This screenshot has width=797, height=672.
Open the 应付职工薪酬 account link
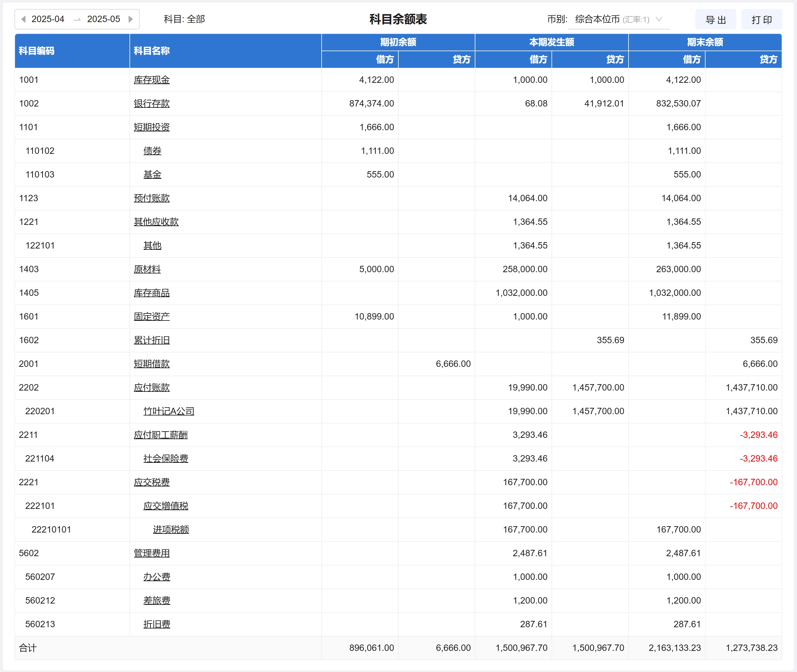tap(160, 435)
